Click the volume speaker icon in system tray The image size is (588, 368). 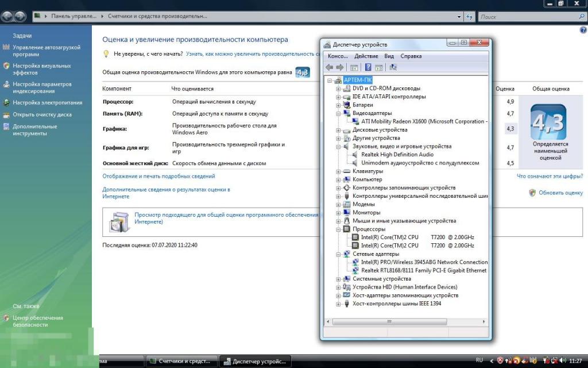[x=562, y=361]
